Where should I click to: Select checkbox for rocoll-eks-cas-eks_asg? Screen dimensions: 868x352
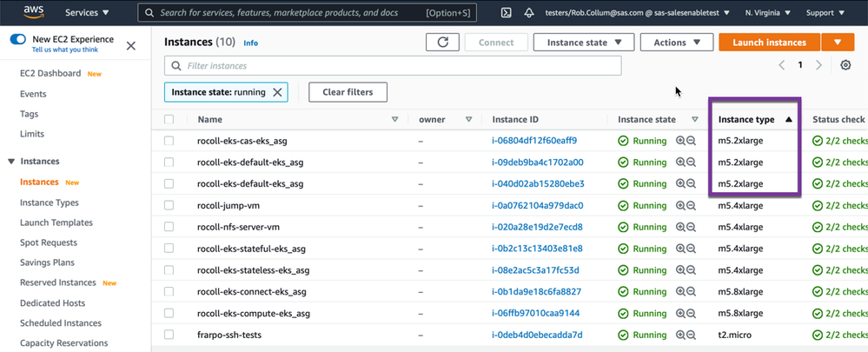169,141
